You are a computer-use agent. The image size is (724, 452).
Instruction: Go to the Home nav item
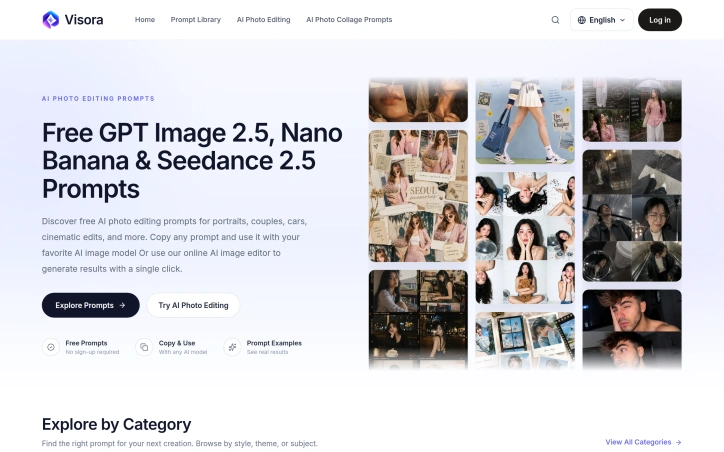145,19
